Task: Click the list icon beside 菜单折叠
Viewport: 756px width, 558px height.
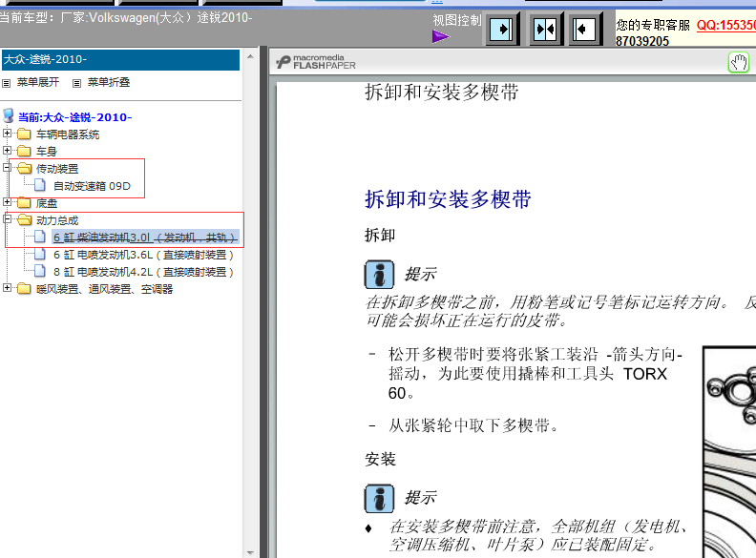Action: tap(76, 83)
